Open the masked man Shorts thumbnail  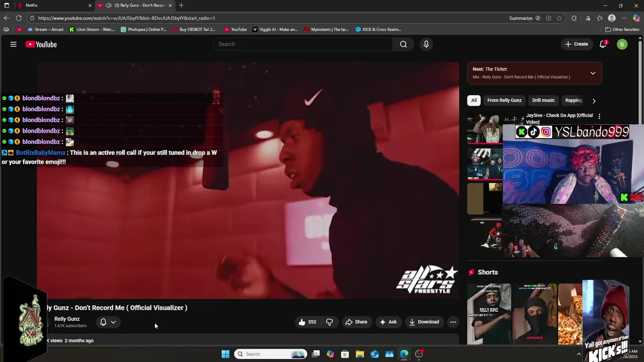(x=534, y=314)
